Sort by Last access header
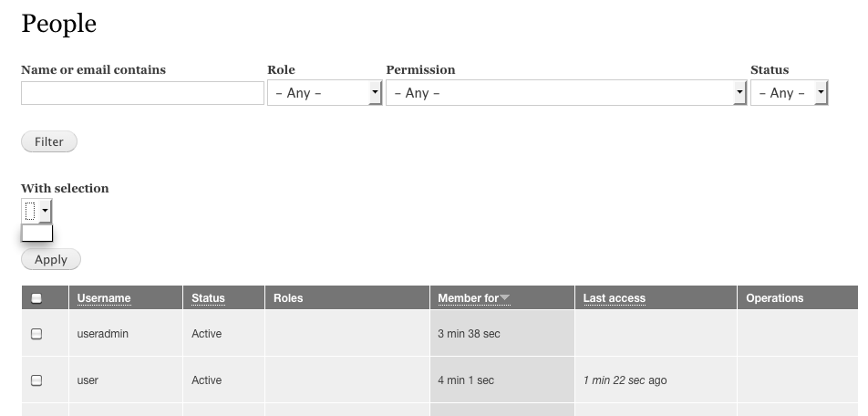This screenshot has height=416, width=868. (x=614, y=298)
